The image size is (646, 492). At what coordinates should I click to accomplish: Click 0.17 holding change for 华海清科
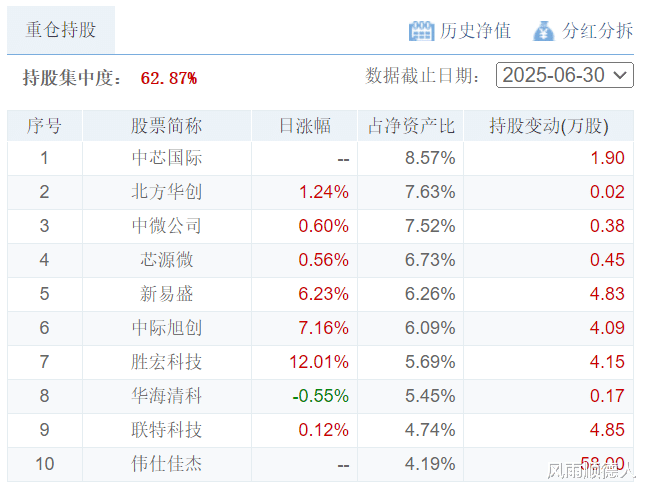(x=607, y=396)
